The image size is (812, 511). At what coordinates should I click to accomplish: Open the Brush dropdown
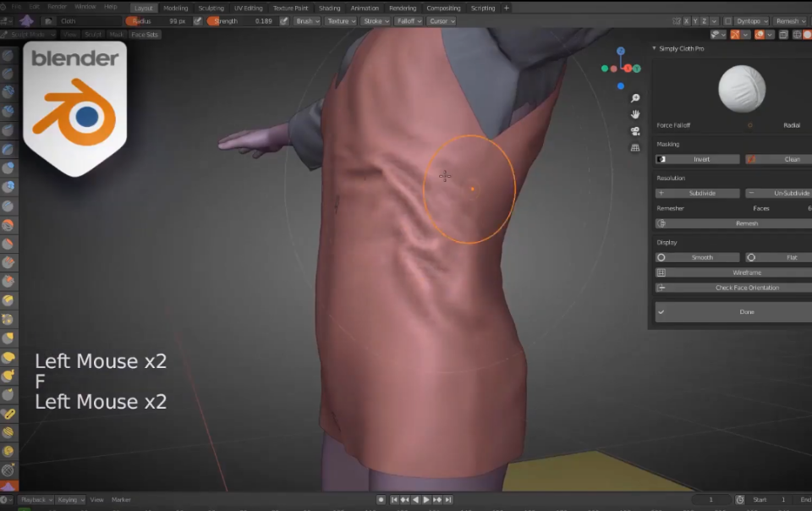coord(307,21)
